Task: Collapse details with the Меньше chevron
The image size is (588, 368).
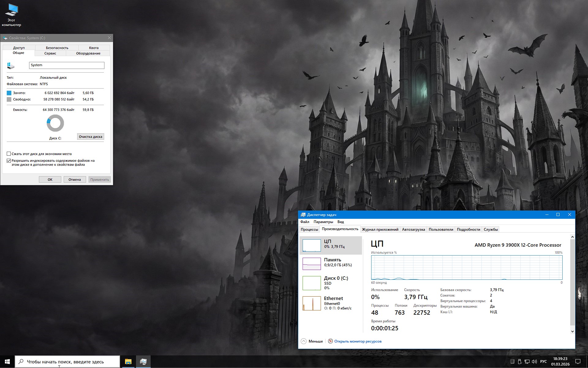Action: point(304,341)
